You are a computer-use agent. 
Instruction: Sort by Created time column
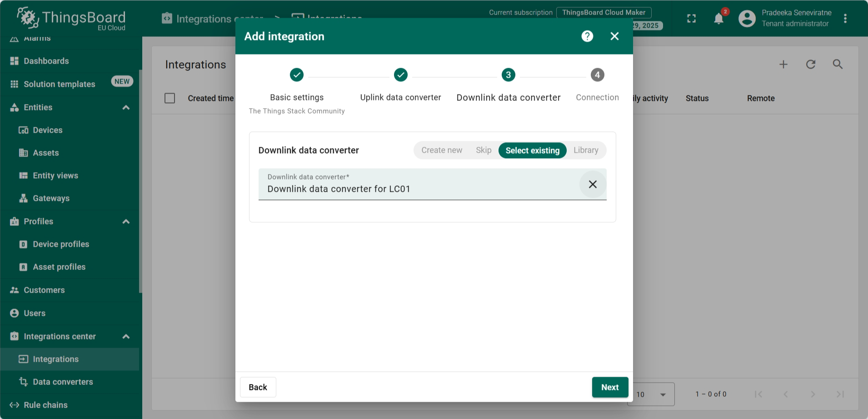click(x=210, y=98)
